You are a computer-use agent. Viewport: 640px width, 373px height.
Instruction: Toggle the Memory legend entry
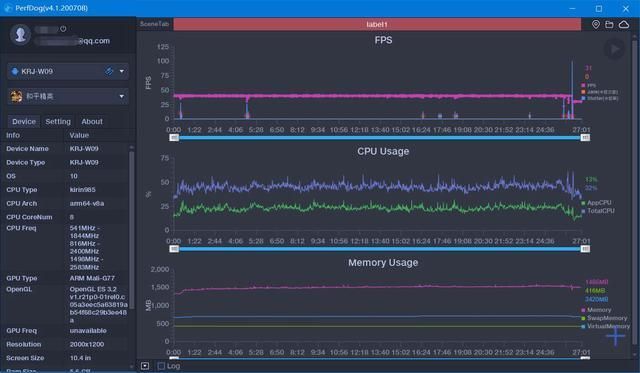point(596,310)
